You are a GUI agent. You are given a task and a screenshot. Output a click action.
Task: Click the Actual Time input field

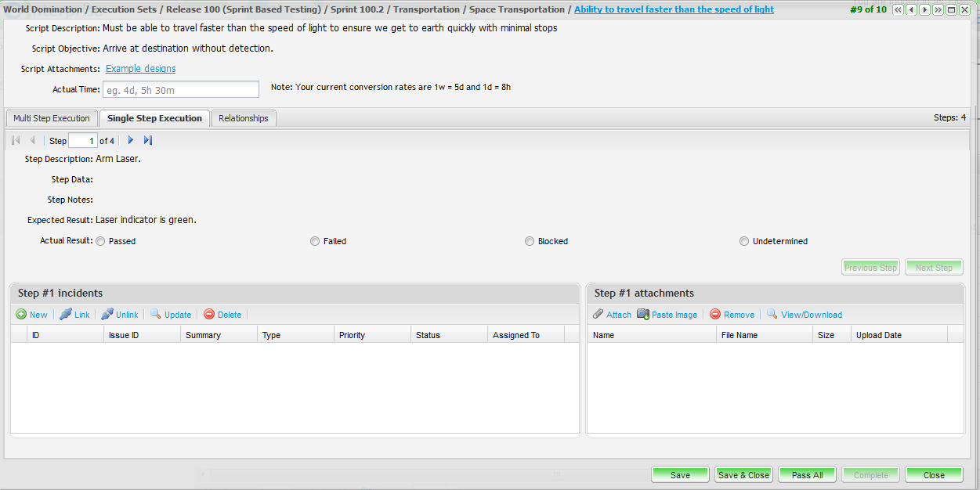180,90
